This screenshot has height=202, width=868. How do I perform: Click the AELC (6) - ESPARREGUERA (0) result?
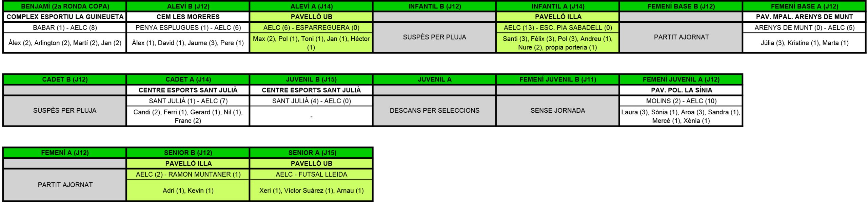coord(311,28)
